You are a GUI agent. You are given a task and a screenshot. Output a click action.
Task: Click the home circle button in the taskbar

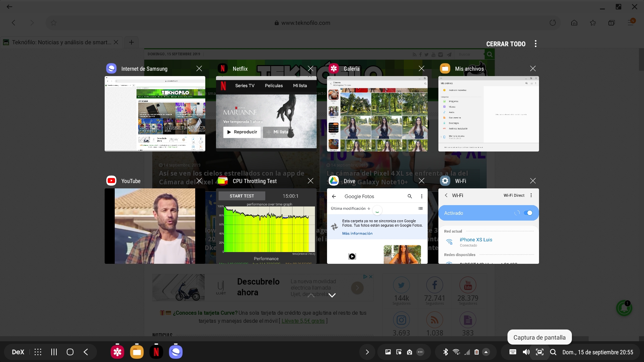click(70, 352)
